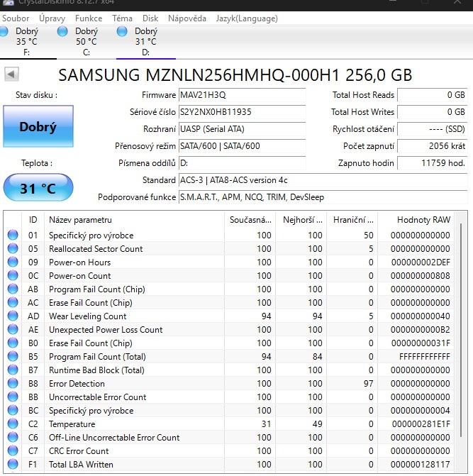Click the Podporované funkce field

(323, 197)
